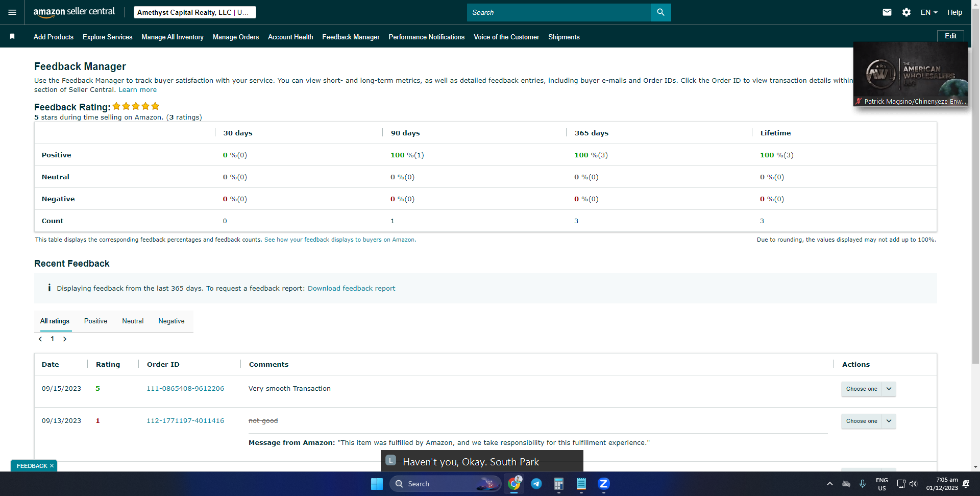Screen dimensions: 980x496
Task: Open order 112-1771197-4011416
Action: (x=185, y=421)
